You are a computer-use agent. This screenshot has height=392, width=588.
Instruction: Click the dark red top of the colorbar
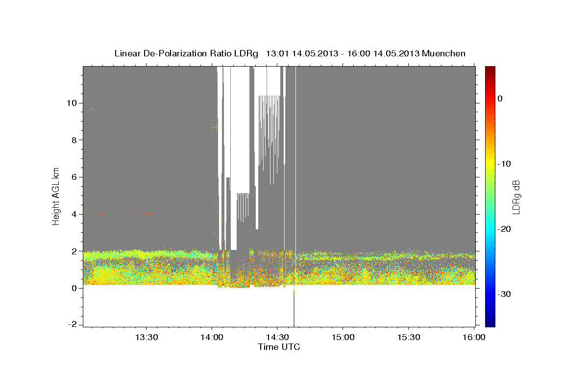(490, 70)
